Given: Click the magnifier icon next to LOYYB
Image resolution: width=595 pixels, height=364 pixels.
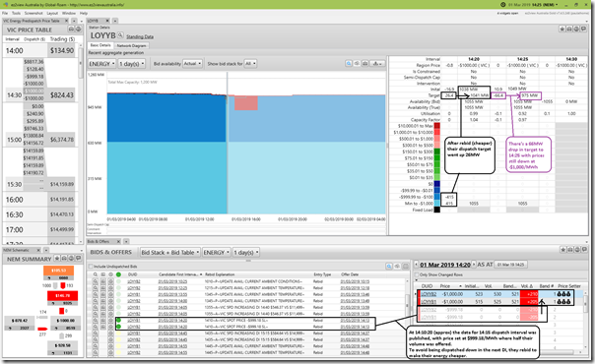Looking at the screenshot, I should click(120, 35).
